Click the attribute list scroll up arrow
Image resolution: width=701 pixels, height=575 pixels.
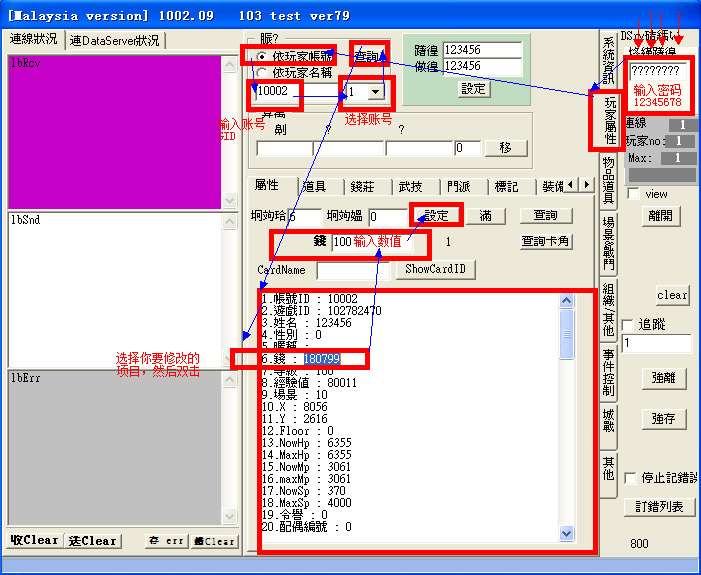[x=567, y=301]
